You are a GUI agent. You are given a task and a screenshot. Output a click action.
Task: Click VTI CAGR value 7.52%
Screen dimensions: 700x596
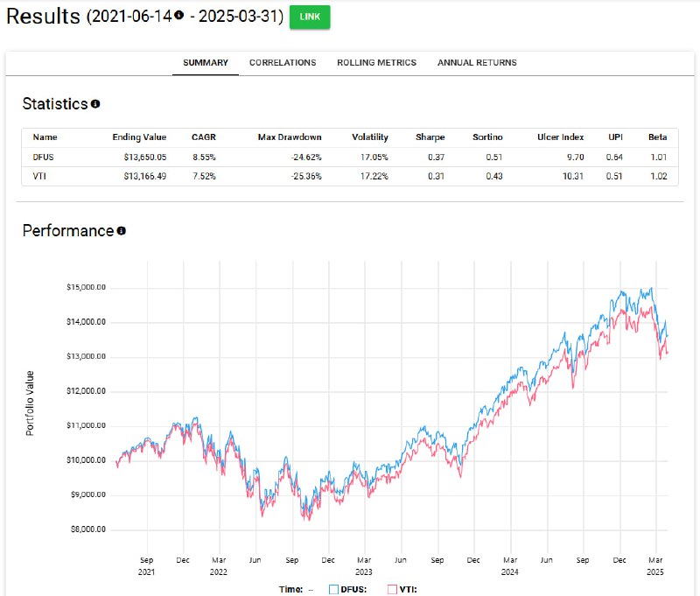tap(204, 176)
